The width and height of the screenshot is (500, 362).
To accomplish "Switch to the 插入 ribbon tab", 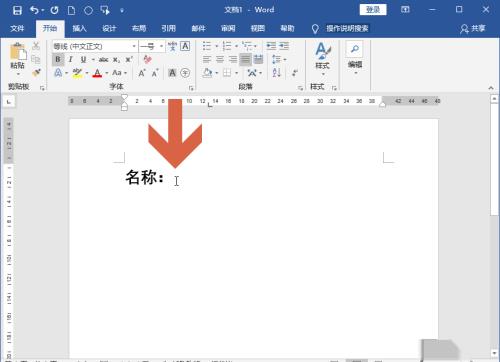I will point(79,29).
